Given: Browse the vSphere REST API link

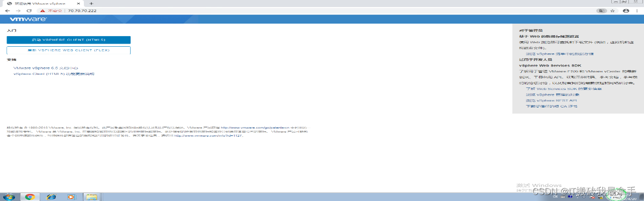Looking at the screenshot, I should pyautogui.click(x=551, y=100).
